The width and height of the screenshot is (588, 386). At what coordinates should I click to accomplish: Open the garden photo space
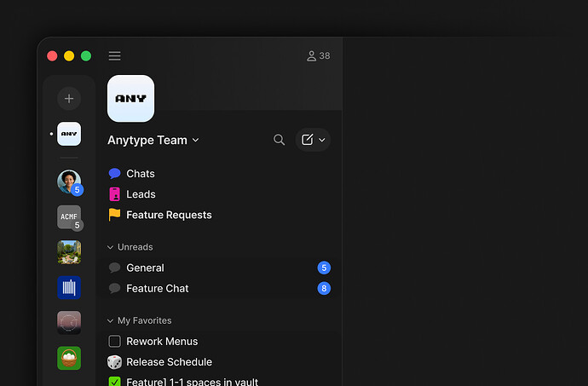pyautogui.click(x=69, y=252)
